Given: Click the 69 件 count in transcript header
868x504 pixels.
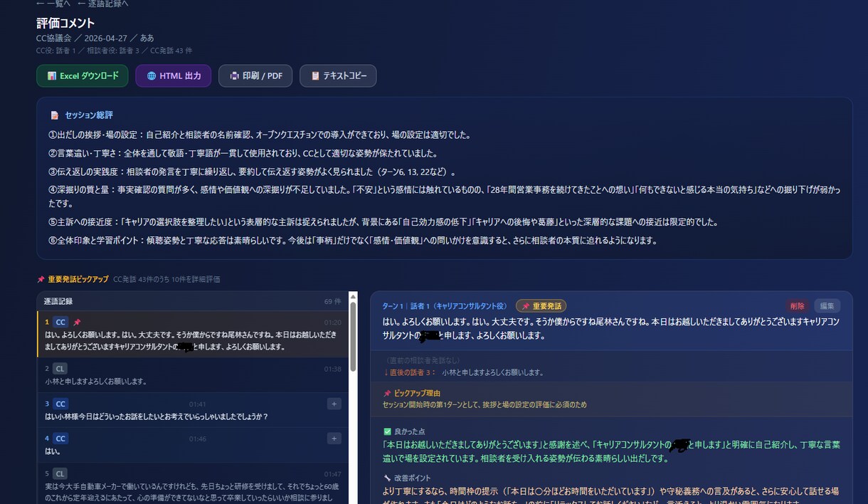Looking at the screenshot, I should tap(333, 302).
